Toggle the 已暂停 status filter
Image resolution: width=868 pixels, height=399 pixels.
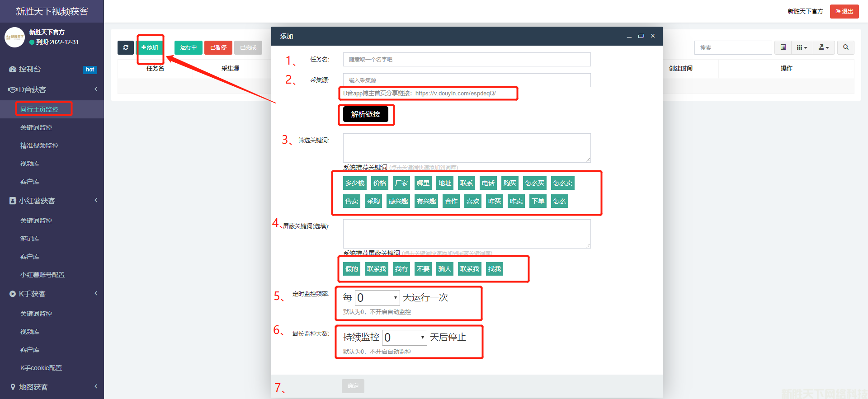point(218,47)
